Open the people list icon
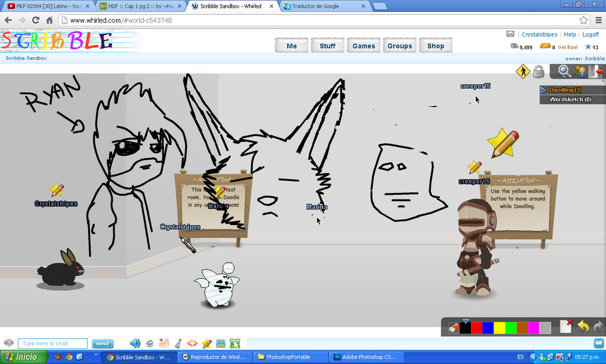 coord(580,71)
